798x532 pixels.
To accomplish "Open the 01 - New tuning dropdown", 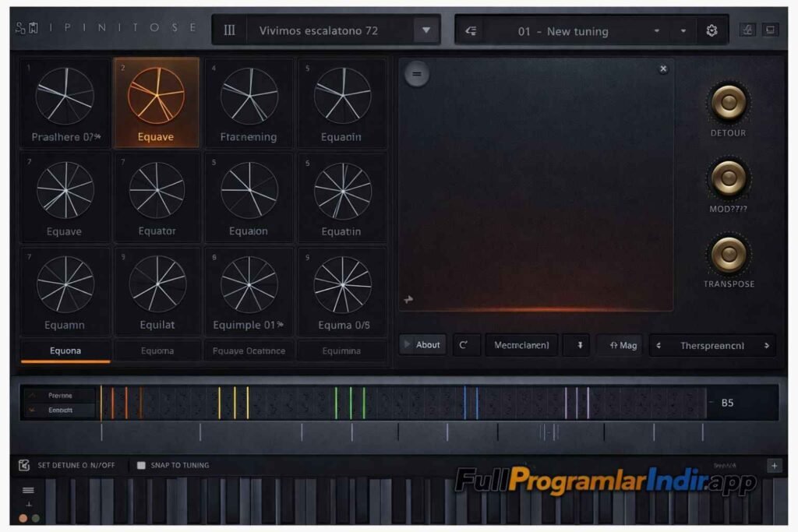I will [x=657, y=30].
